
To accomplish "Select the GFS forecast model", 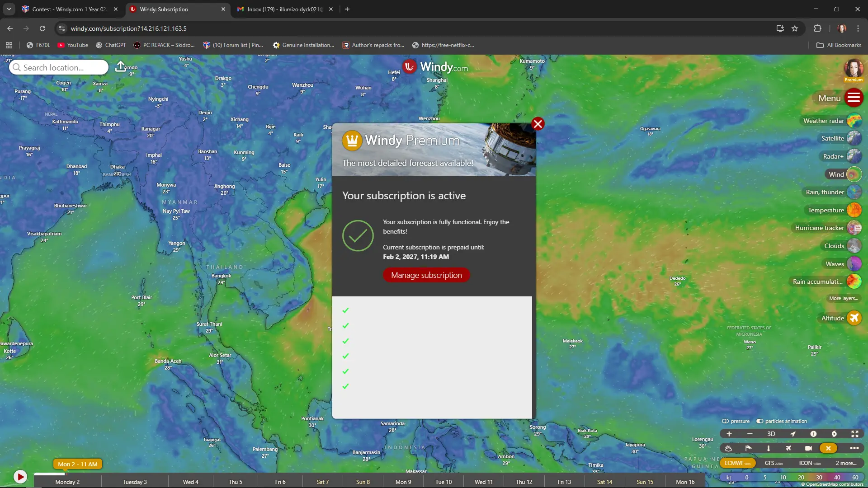I will (774, 463).
